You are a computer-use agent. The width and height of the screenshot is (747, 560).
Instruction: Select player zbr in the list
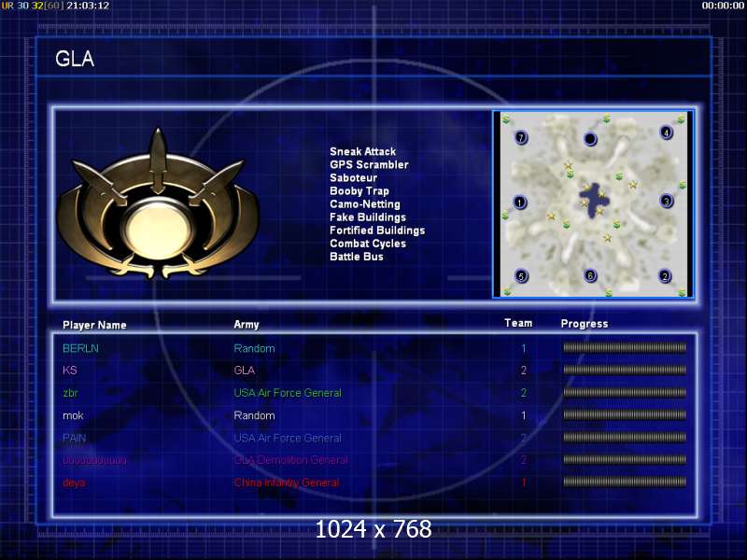70,393
